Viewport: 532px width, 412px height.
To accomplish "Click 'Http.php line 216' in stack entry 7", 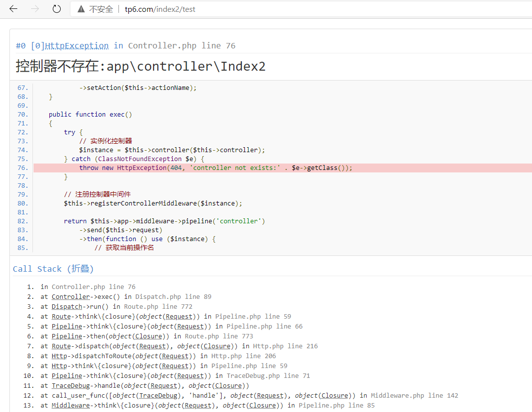I will coord(285,346).
